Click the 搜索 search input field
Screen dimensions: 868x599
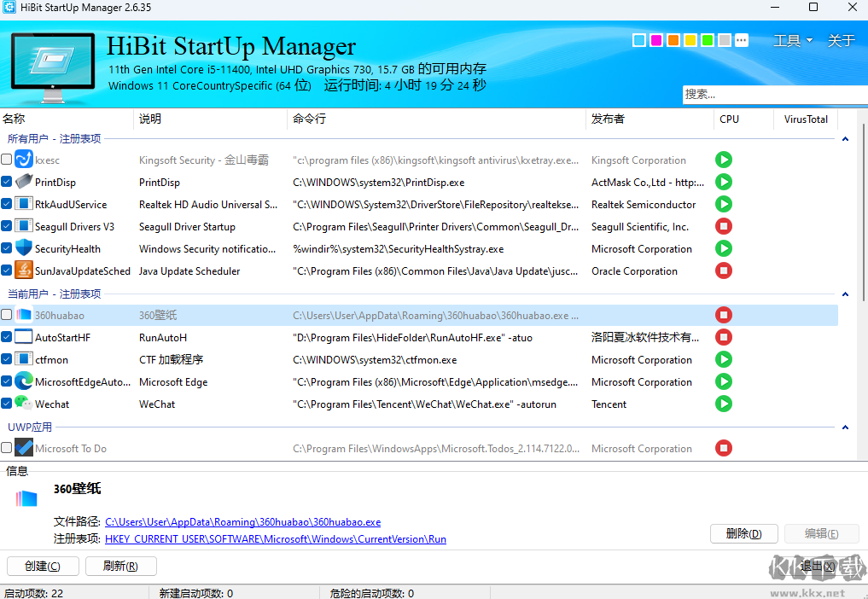pos(775,94)
